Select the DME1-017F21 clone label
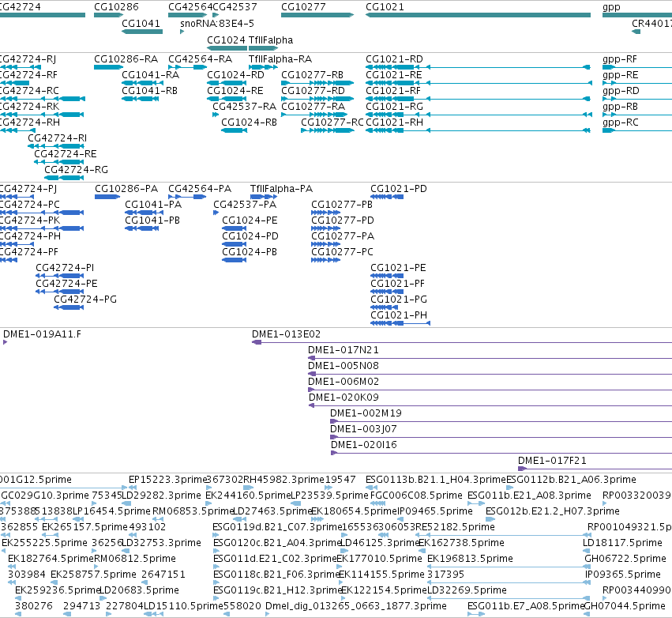The image size is (672, 618). 551,461
